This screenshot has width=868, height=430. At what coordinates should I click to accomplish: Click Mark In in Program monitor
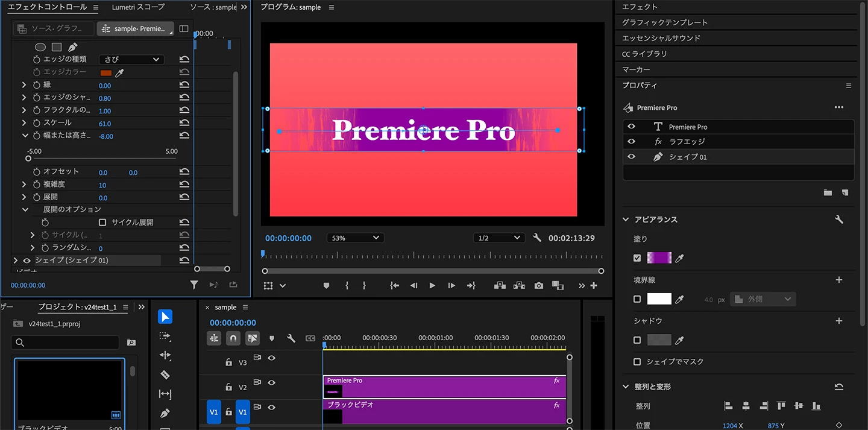tap(347, 285)
